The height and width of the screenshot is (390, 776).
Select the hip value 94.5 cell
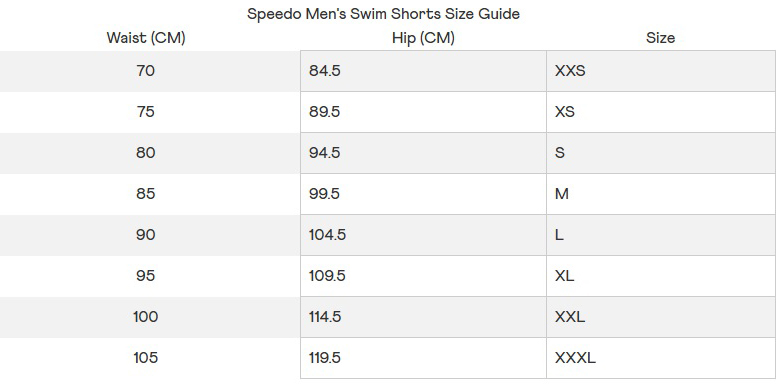click(x=423, y=153)
